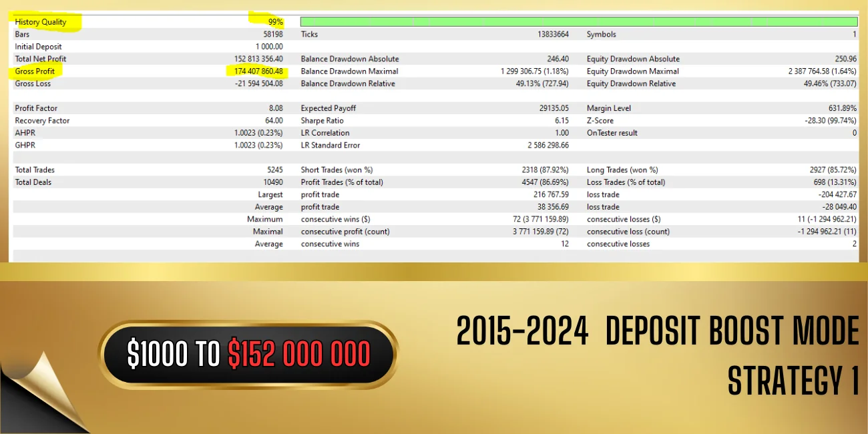
Task: Select the Sharpe Ratio value 6.15
Action: tap(561, 121)
